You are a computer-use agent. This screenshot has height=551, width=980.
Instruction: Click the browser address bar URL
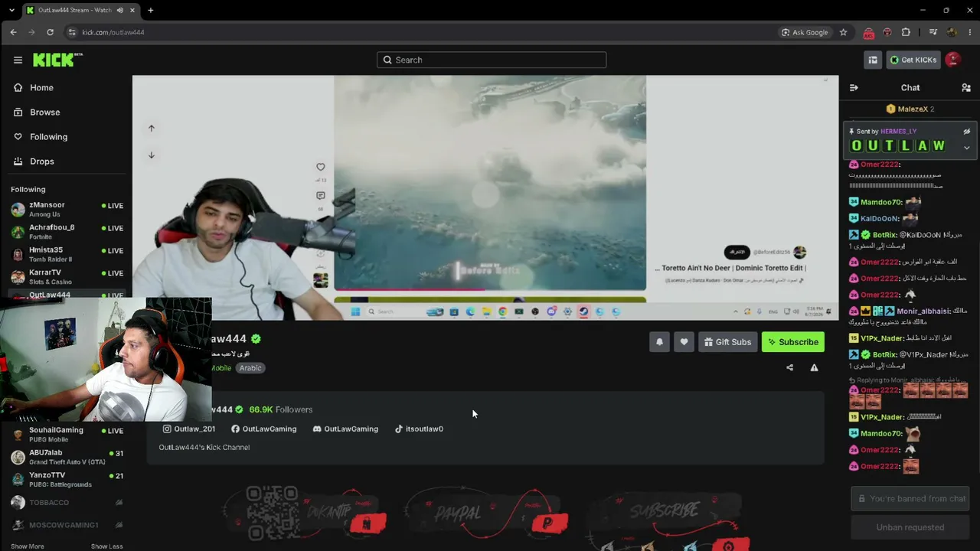pos(113,32)
